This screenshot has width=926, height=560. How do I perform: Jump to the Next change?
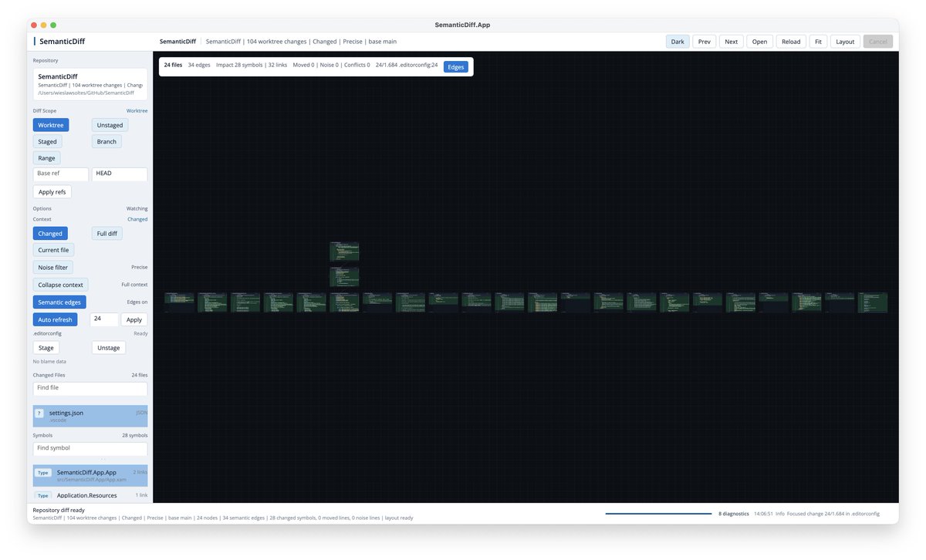(731, 42)
